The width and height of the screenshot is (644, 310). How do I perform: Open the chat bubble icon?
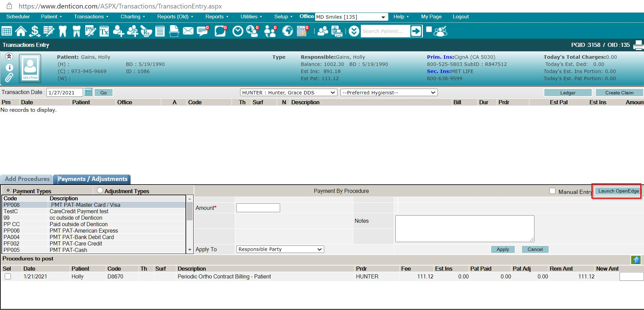tap(220, 31)
